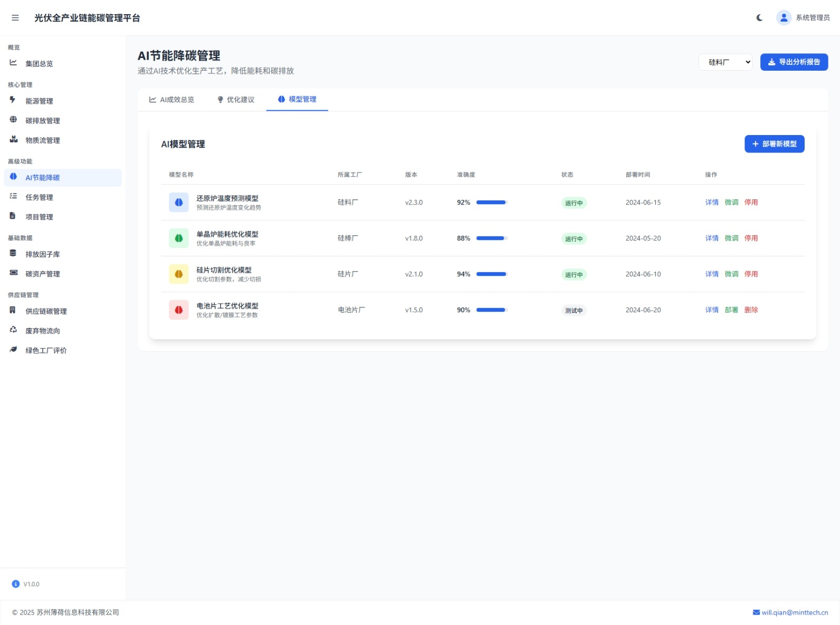Click the 导出分析报告 button
The height and width of the screenshot is (625, 840).
(x=794, y=62)
